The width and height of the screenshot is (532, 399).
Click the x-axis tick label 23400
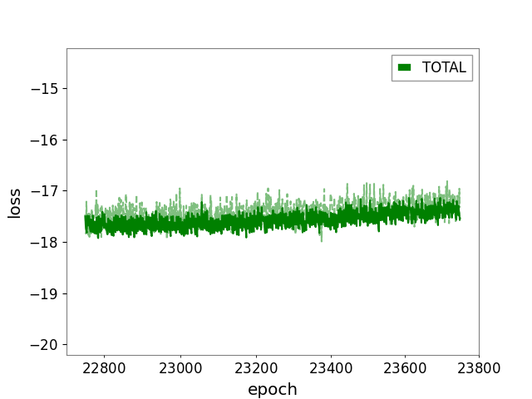pos(331,368)
